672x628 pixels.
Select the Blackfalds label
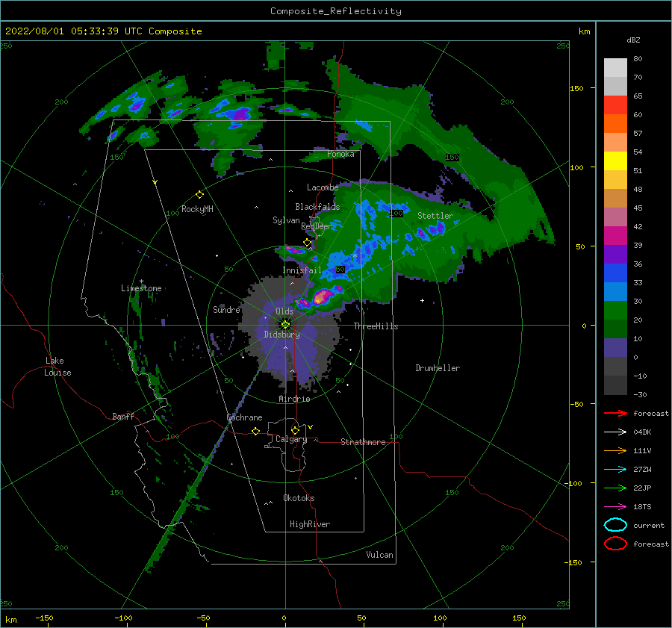click(x=317, y=207)
